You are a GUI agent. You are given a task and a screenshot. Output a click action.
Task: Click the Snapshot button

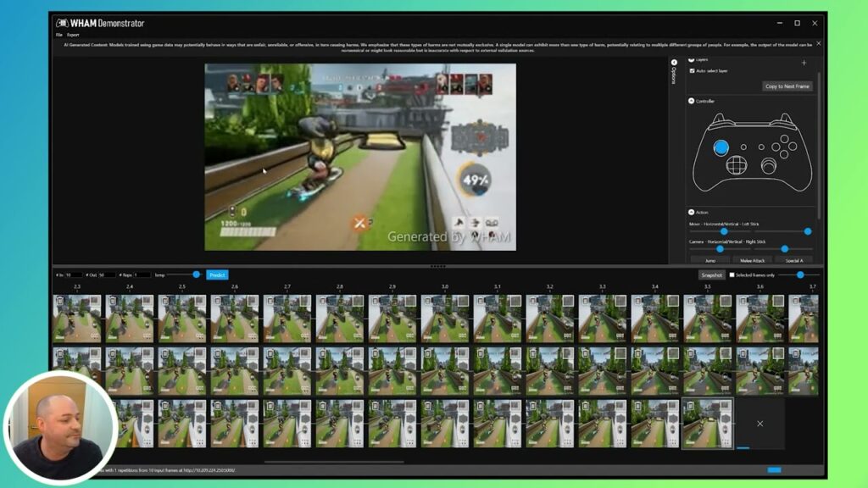(711, 275)
